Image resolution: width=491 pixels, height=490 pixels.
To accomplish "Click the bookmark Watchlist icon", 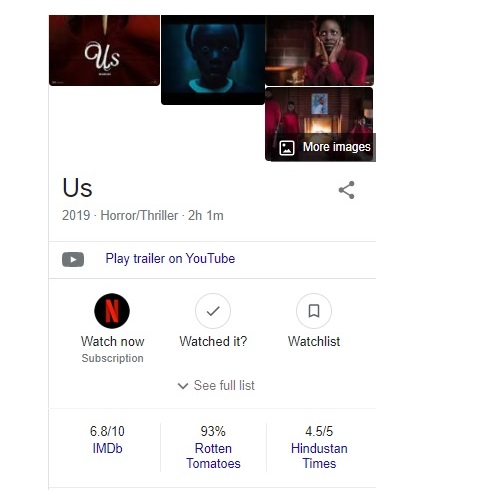I will tap(314, 311).
